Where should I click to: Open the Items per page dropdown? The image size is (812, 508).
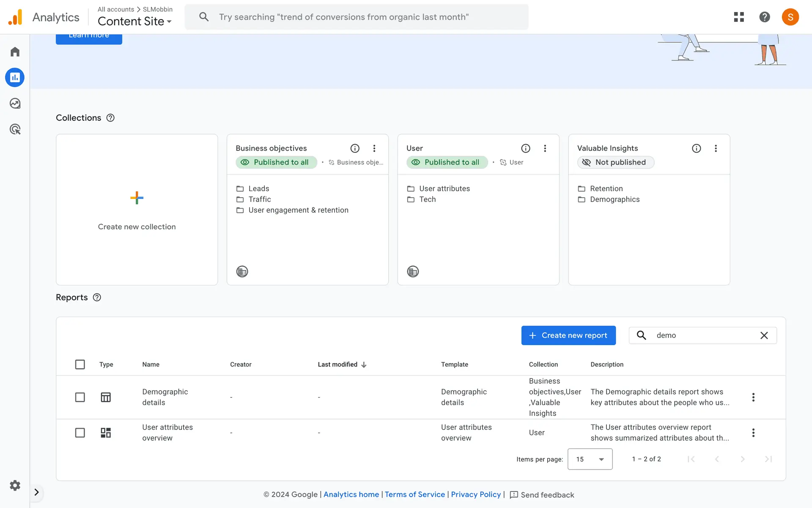coord(590,459)
